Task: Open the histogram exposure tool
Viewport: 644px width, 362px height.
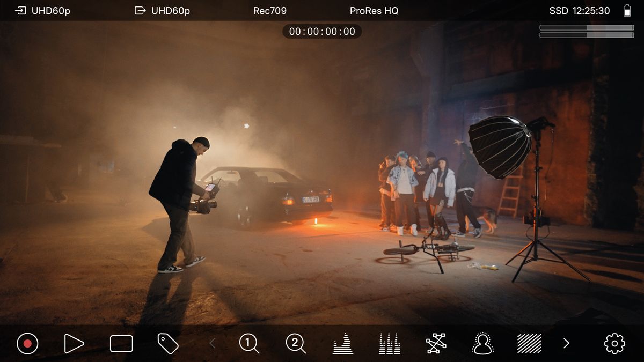Action: pos(342,344)
